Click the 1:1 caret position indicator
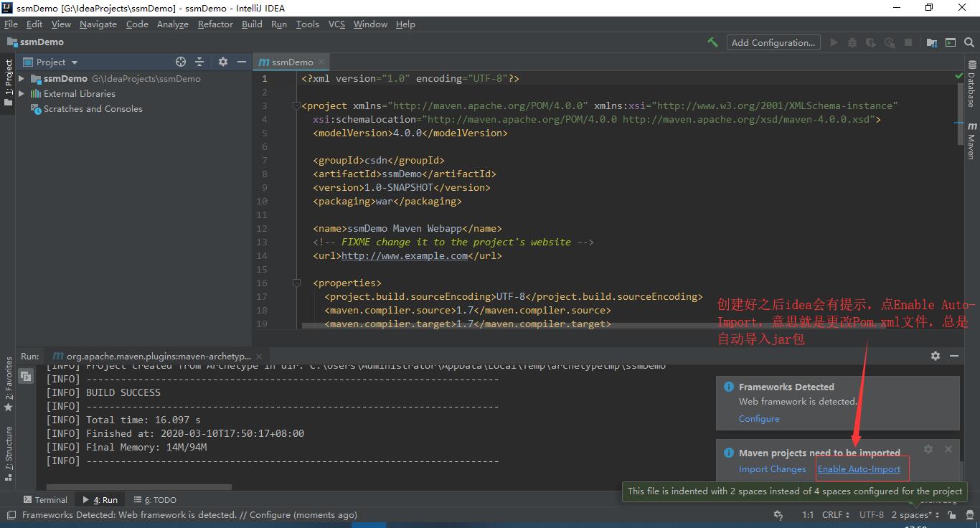This screenshot has height=528, width=980. (x=807, y=514)
